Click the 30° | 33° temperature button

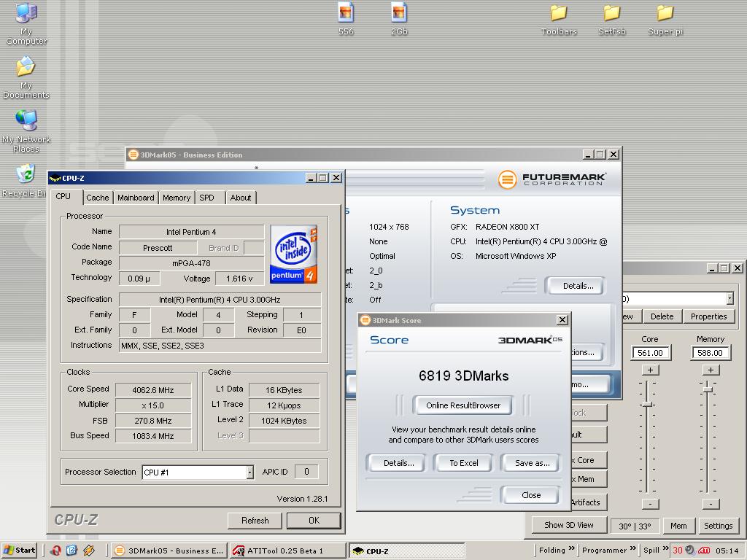coord(635,526)
